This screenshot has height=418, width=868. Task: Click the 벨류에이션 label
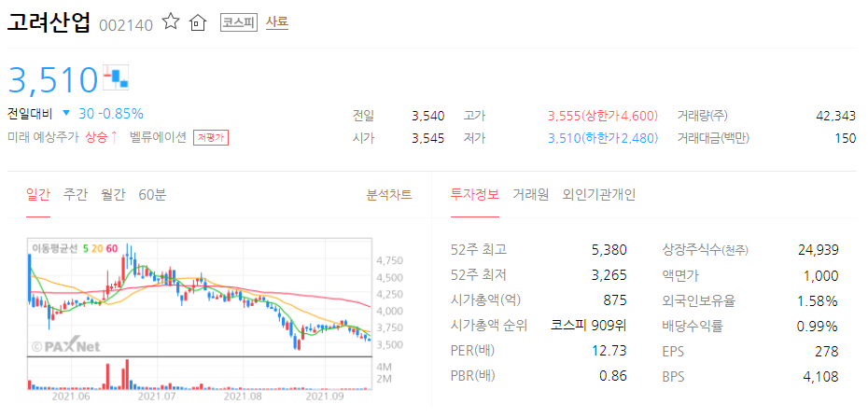click(158, 137)
